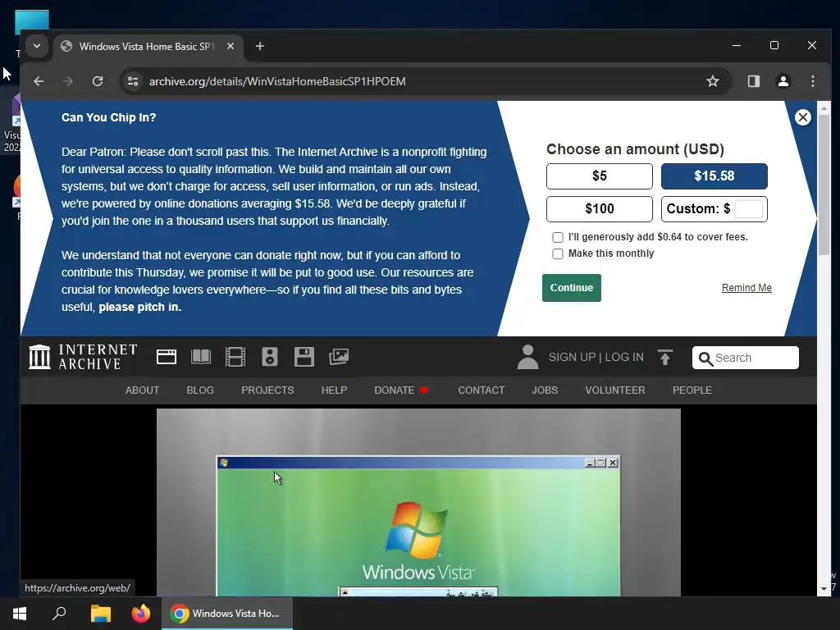Open File Explorer from taskbar
Viewport: 840px width, 630px height.
pyautogui.click(x=100, y=614)
